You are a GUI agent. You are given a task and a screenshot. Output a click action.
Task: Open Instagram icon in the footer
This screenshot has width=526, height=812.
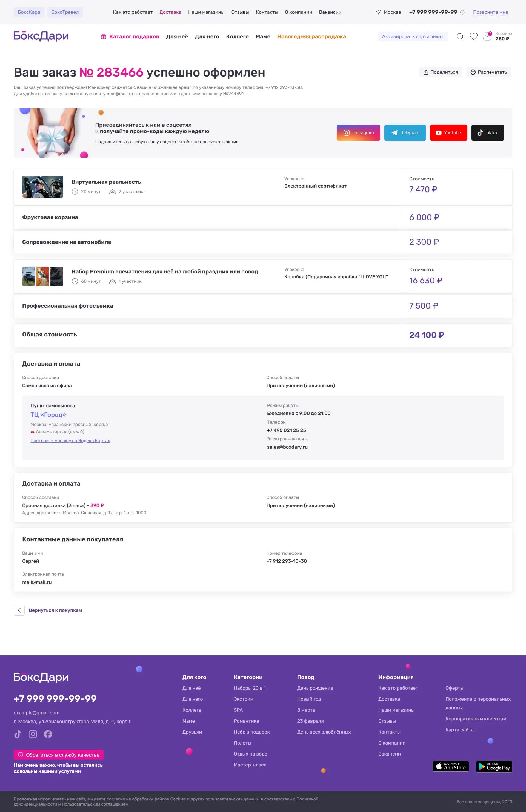tap(33, 734)
